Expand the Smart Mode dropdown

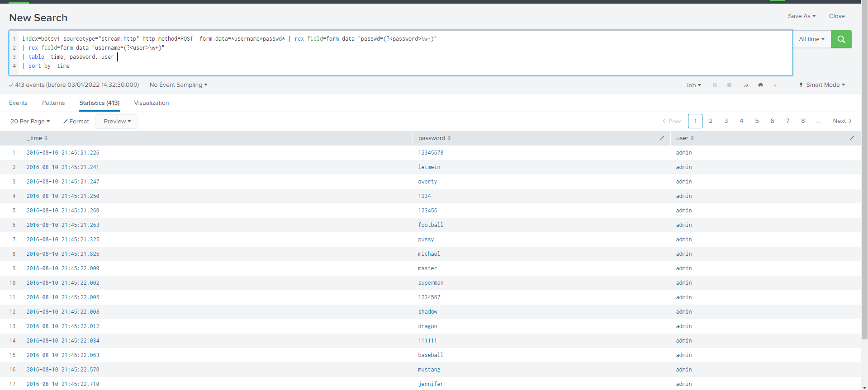(822, 85)
